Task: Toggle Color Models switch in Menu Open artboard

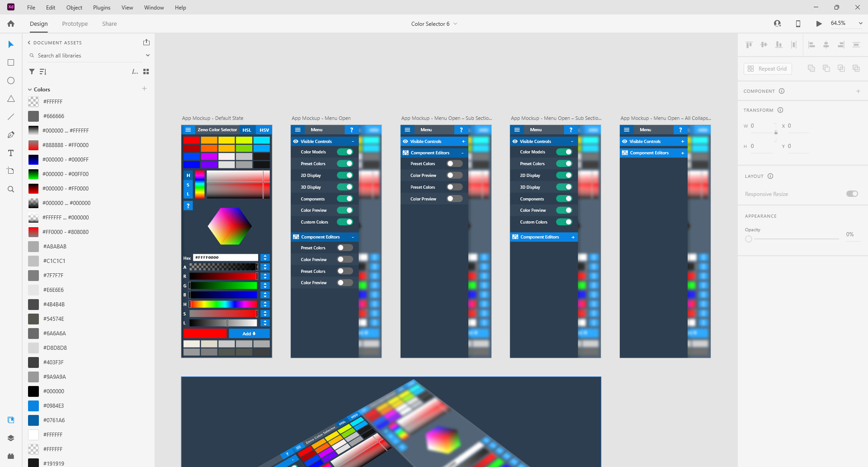Action: (345, 152)
